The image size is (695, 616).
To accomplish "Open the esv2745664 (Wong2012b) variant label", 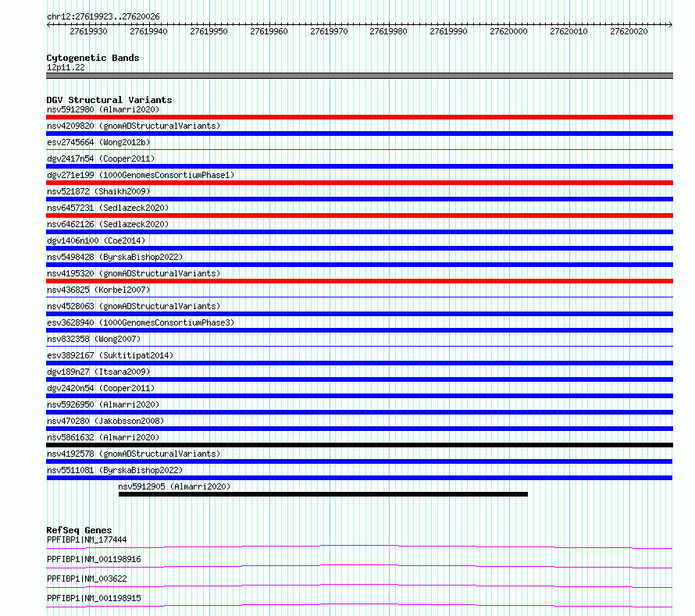I will [98, 142].
